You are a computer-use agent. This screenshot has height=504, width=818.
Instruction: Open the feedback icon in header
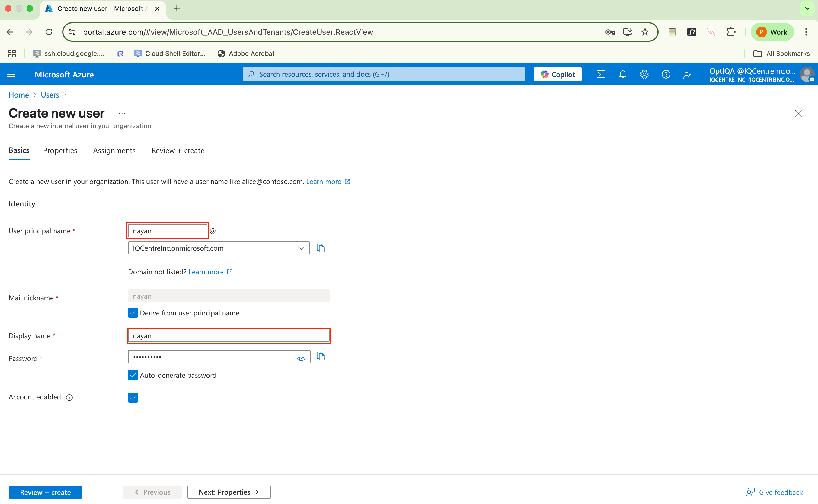coord(688,74)
